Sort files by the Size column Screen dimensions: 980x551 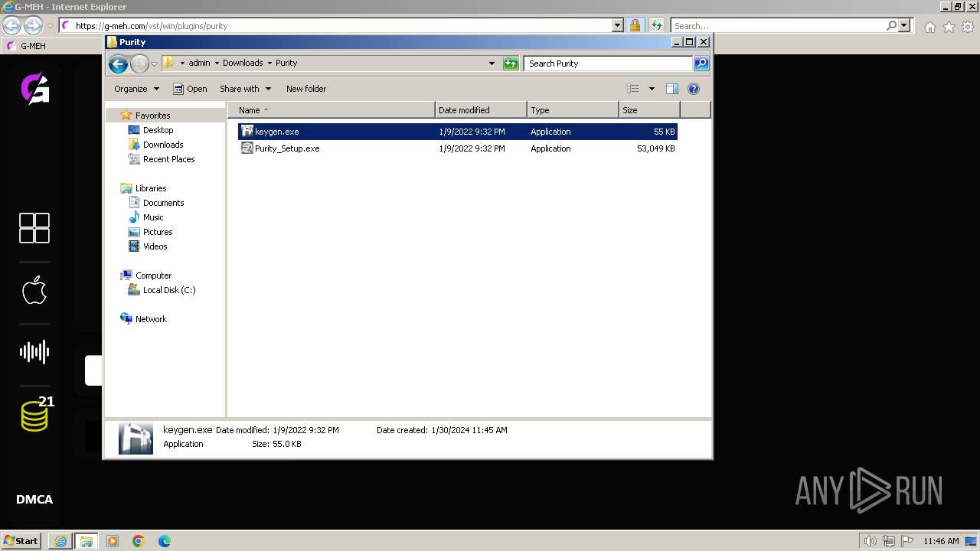[649, 110]
